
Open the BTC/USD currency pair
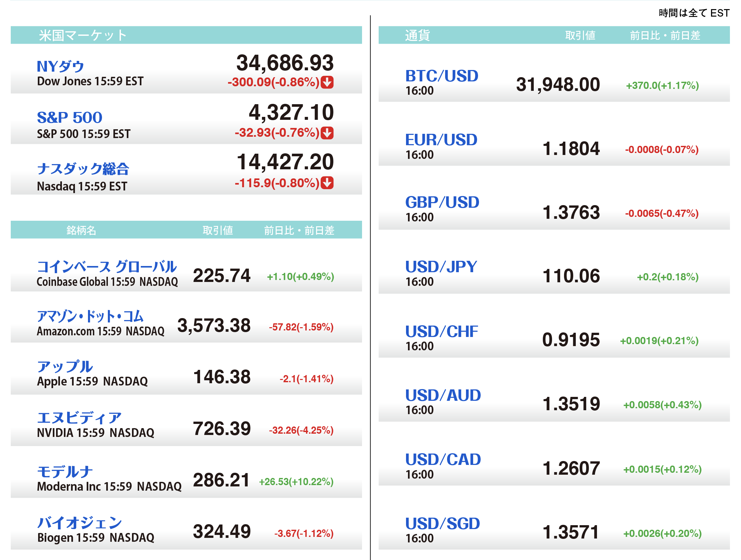click(442, 76)
